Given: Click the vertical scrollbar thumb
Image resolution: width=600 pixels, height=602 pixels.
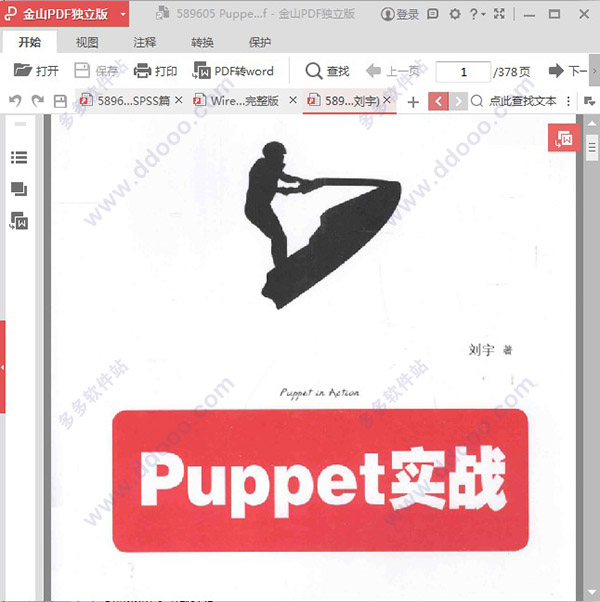Looking at the screenshot, I should click(592, 147).
